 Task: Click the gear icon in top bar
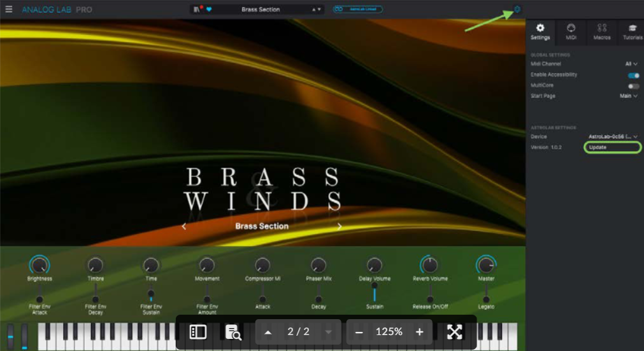tap(517, 9)
